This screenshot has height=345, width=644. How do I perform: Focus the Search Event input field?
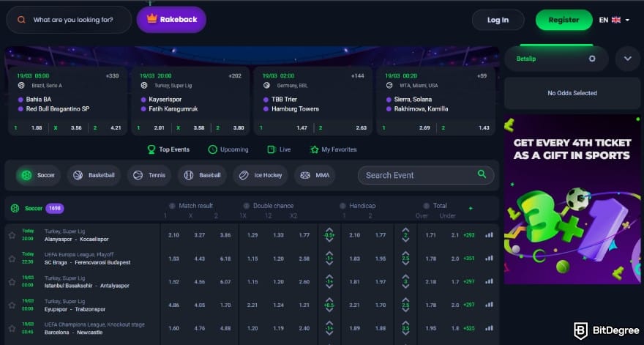[426, 175]
